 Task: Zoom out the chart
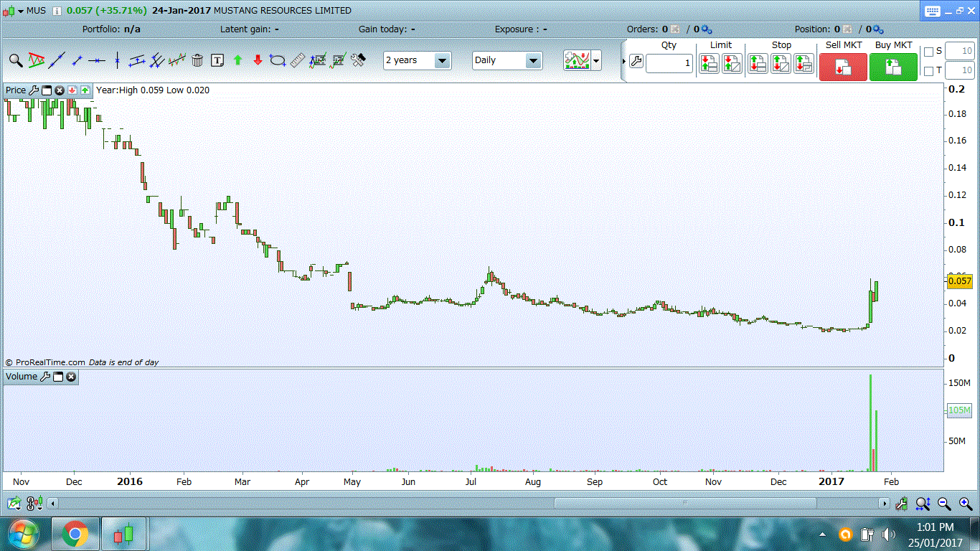coord(944,504)
